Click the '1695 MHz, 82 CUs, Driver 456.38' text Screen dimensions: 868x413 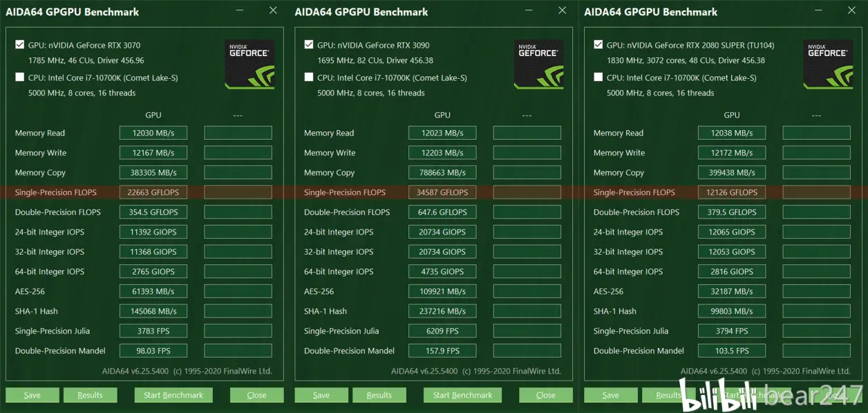[375, 60]
